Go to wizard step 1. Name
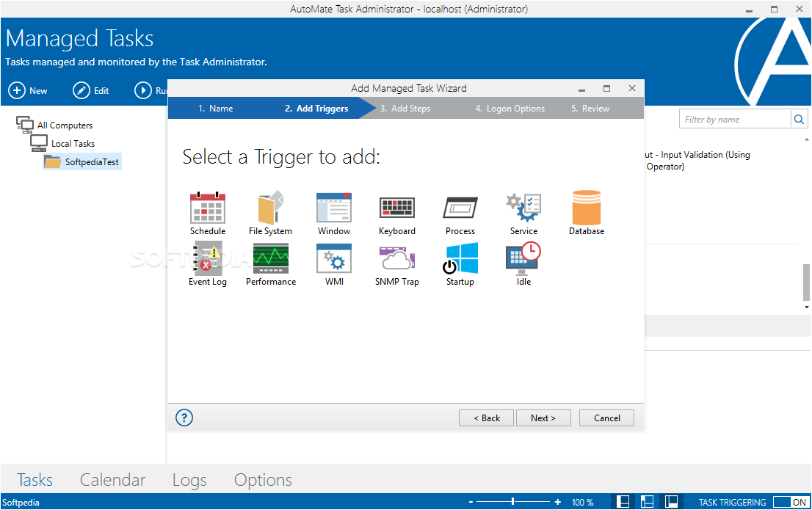 coord(215,108)
